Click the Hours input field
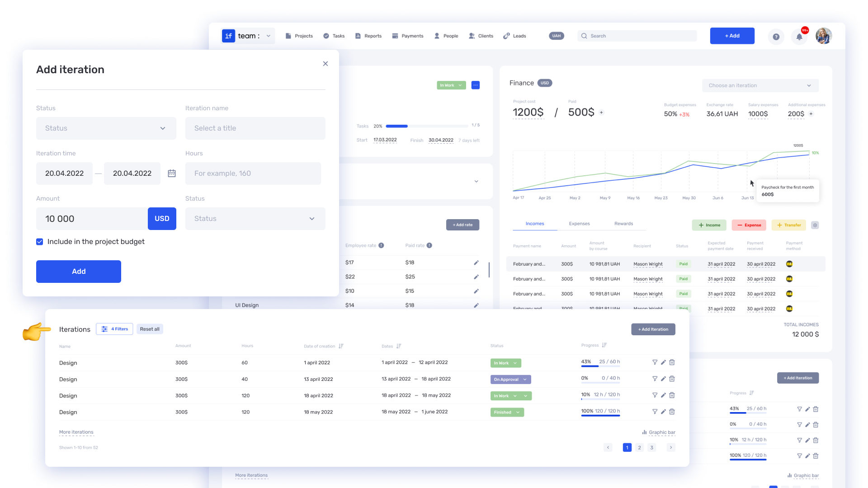The height and width of the screenshot is (488, 868). (x=253, y=174)
